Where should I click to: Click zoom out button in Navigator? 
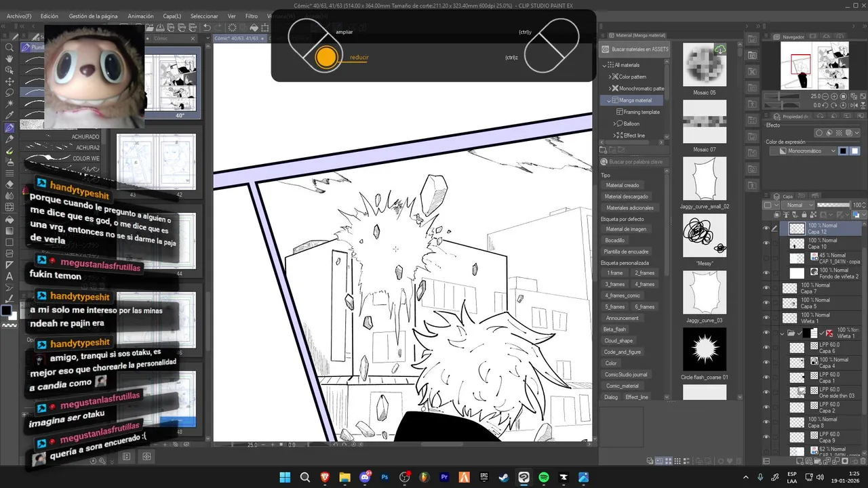827,96
